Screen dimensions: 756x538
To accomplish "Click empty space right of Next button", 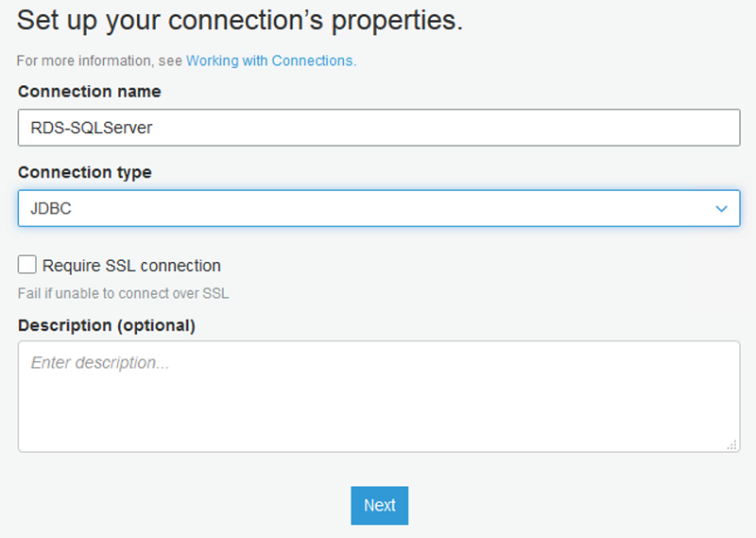I will click(567, 505).
